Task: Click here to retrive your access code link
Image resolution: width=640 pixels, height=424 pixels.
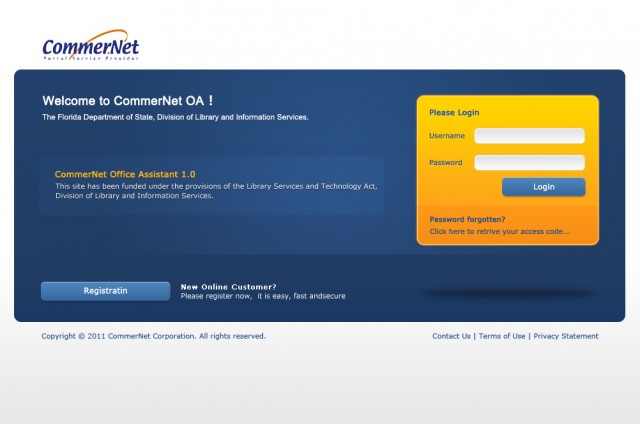Action: (x=500, y=231)
